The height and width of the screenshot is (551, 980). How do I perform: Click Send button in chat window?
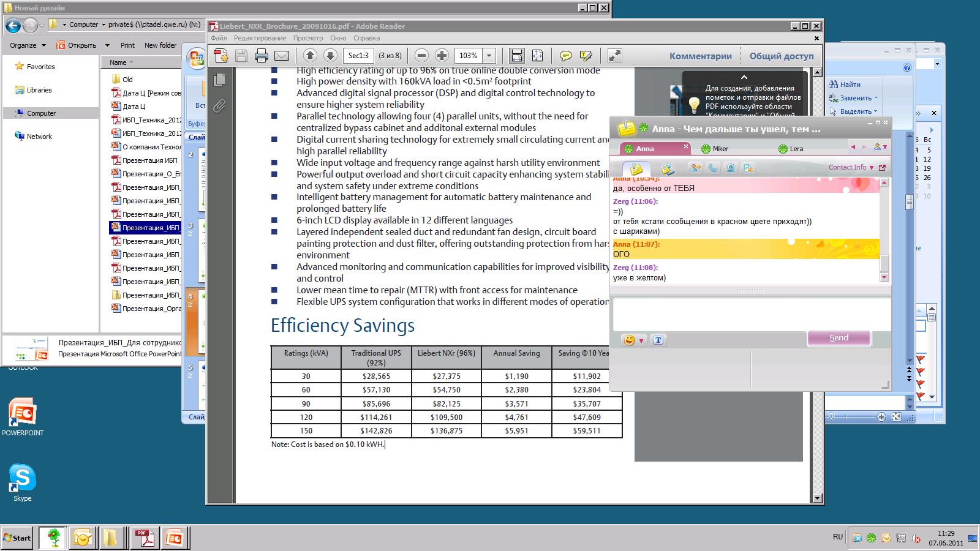click(839, 338)
